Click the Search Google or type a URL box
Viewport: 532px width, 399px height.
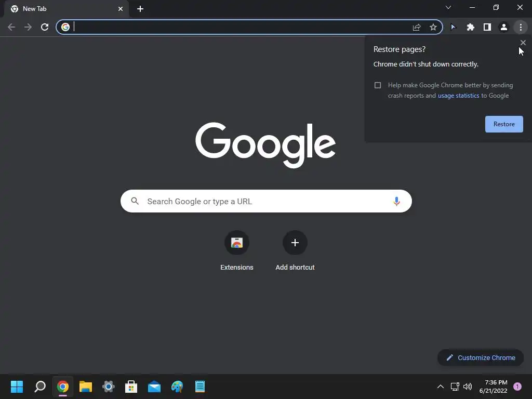tap(266, 201)
